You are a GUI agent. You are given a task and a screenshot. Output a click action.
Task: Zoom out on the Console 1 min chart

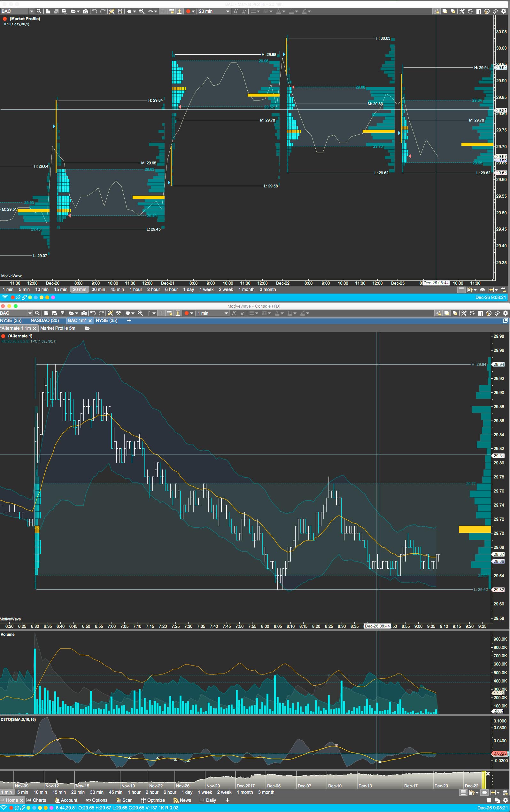(140, 313)
